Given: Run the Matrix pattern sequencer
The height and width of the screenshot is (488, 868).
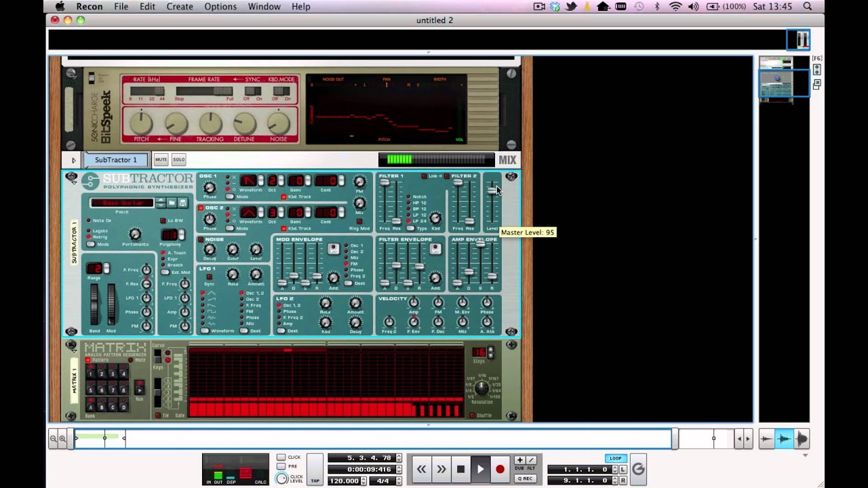Looking at the screenshot, I should [140, 387].
